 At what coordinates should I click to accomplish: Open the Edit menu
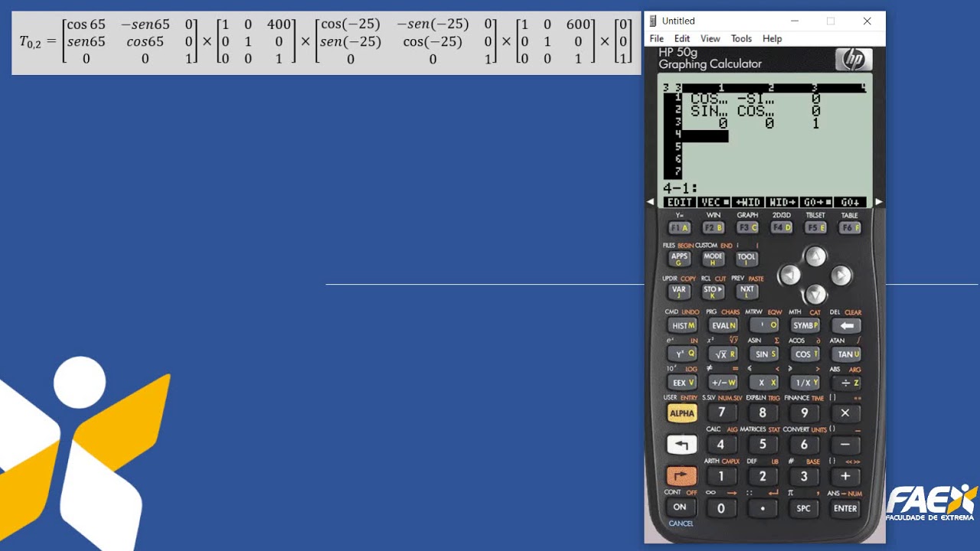(681, 38)
